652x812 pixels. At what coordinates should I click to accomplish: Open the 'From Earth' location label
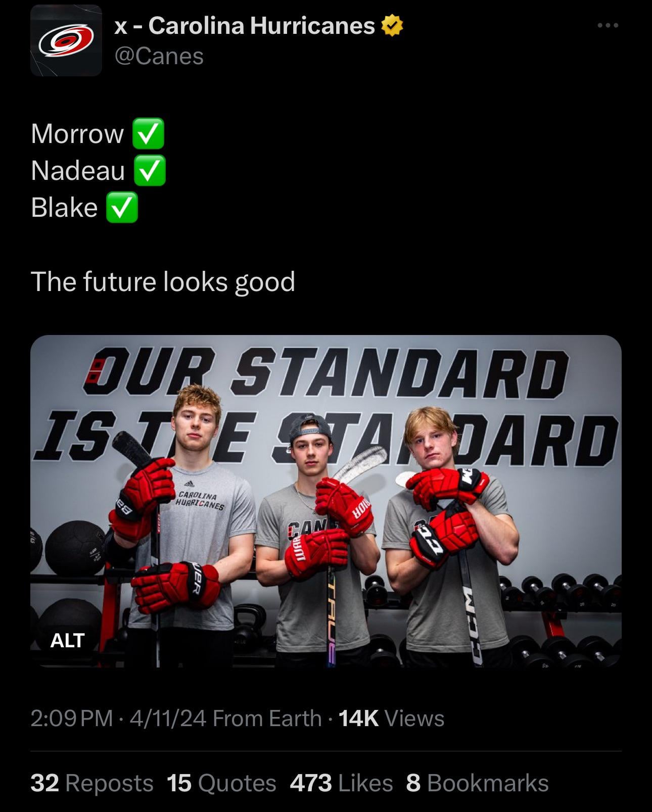tap(267, 718)
